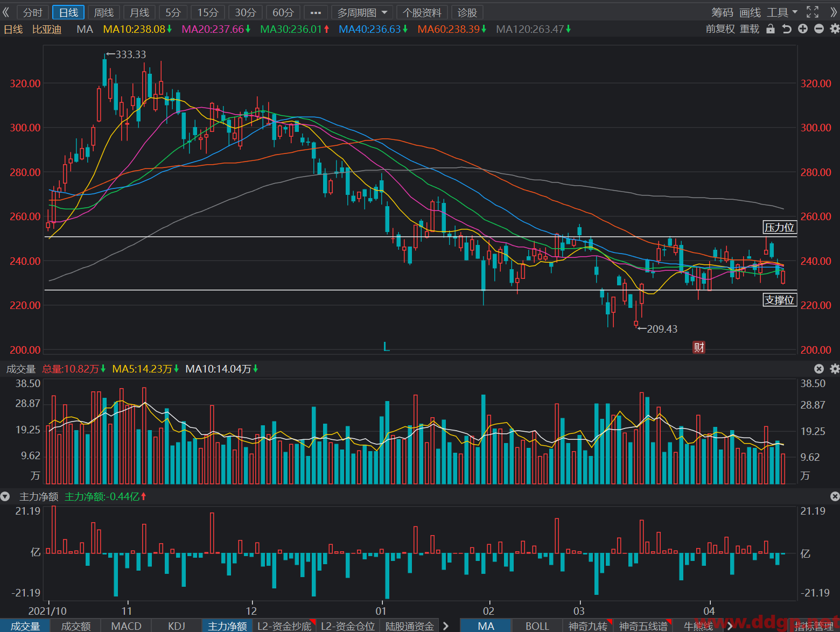The image size is (840, 632).
Task: Close the 成交量 volume panel
Action: click(x=819, y=369)
